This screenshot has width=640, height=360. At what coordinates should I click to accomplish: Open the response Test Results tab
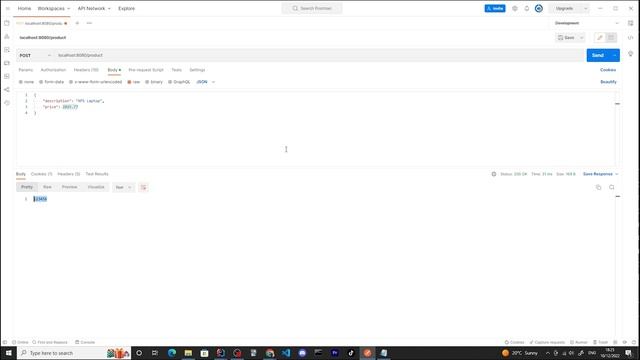click(x=97, y=174)
